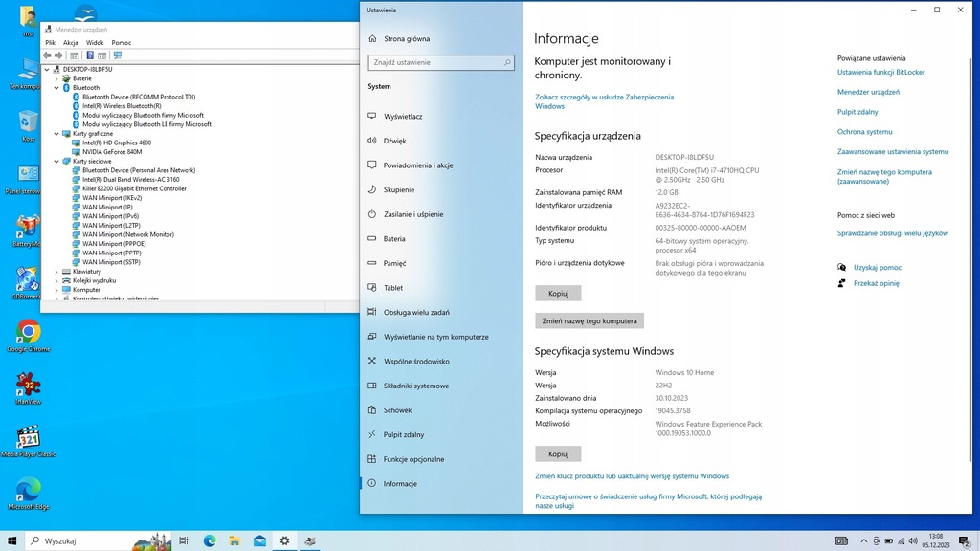The width and height of the screenshot is (980, 551).
Task: Open Wyświetlacz display settings icon
Action: (372, 116)
